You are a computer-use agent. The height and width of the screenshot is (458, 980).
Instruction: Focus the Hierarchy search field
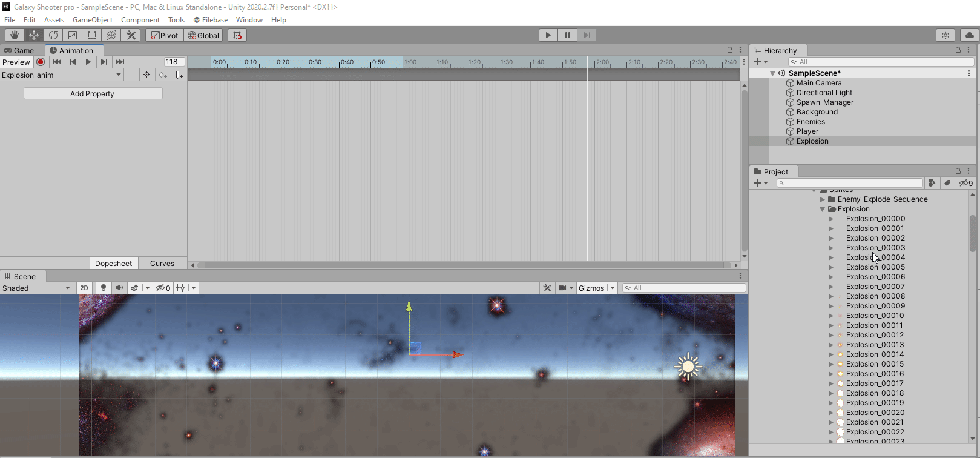(881, 62)
